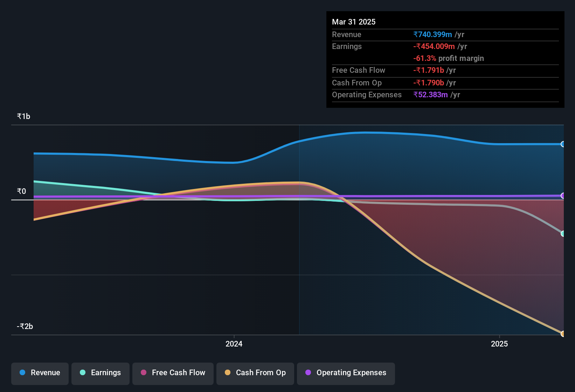
Task: Select the Operating Expenses endpoint marker
Action: click(x=563, y=196)
